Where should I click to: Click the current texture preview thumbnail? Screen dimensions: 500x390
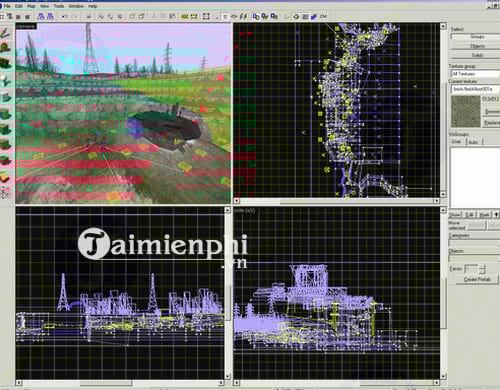(466, 111)
